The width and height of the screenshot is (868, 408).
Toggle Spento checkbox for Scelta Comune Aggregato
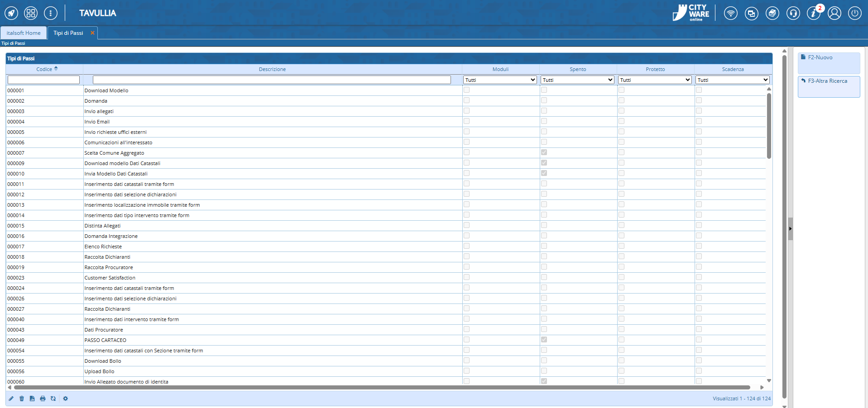point(544,152)
